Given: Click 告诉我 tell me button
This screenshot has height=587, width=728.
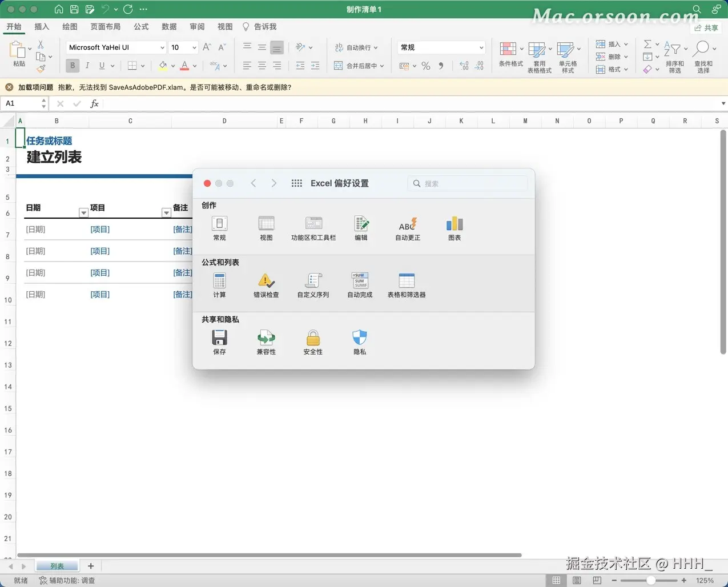Looking at the screenshot, I should [x=259, y=27].
